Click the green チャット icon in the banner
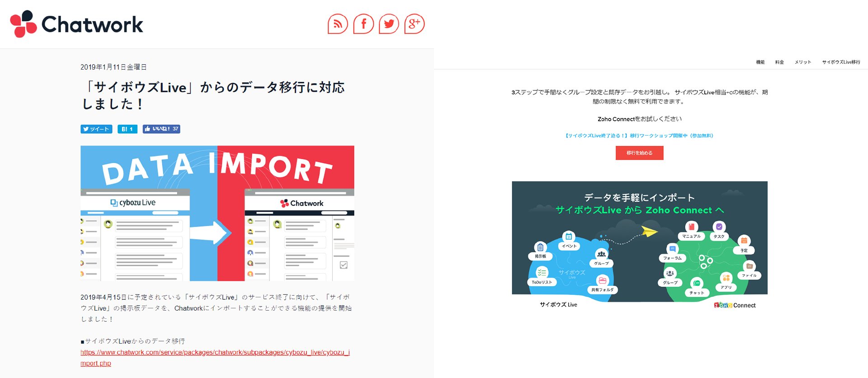868x378 pixels. [697, 283]
